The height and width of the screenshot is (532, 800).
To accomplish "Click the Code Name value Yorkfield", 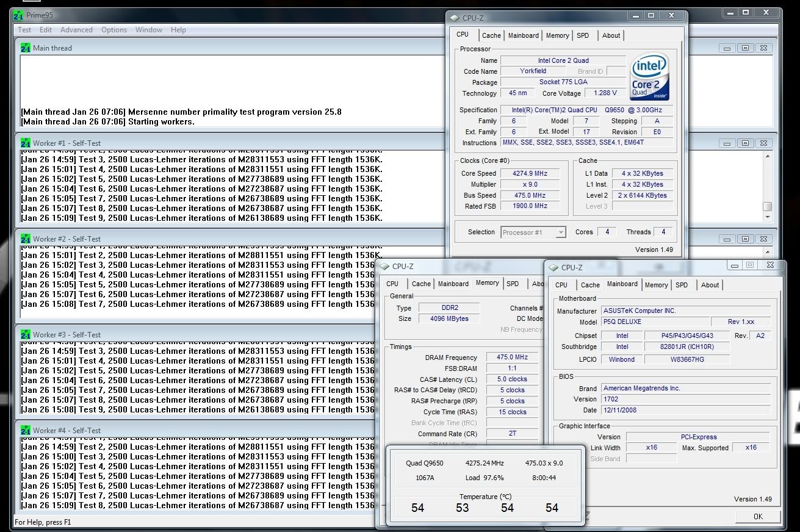I will pyautogui.click(x=533, y=71).
